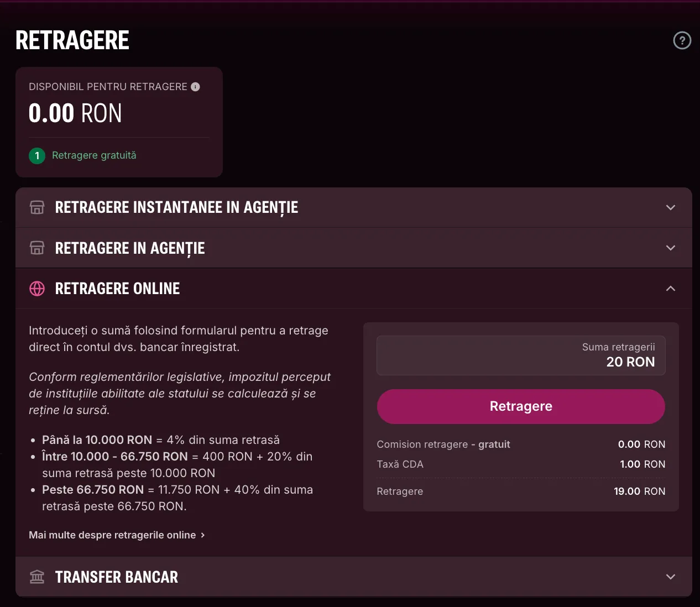Image resolution: width=700 pixels, height=607 pixels.
Task: Click the RETRAGERE page heading
Action: (x=72, y=40)
